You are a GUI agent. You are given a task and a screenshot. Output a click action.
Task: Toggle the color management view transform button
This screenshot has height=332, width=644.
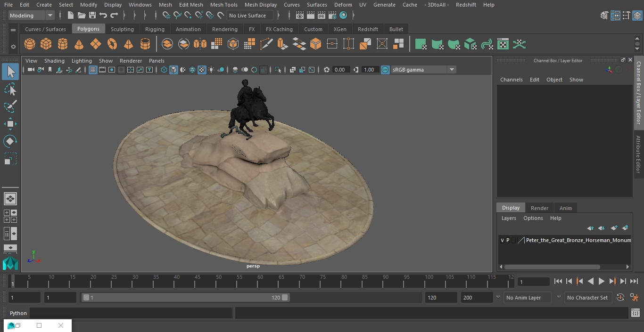385,70
